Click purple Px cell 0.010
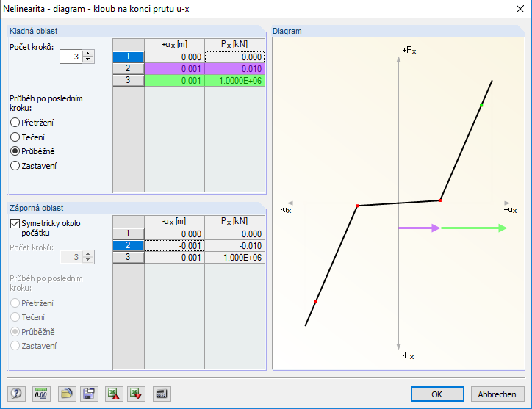532x409 pixels. 234,69
